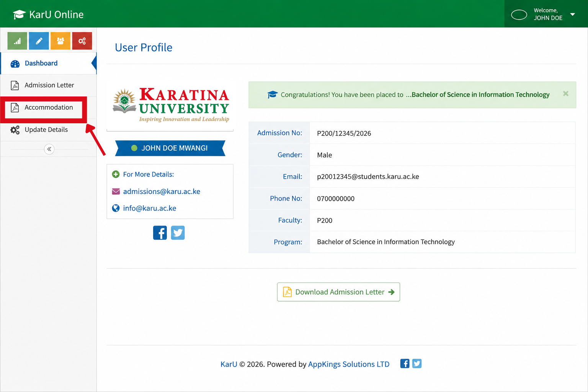The height and width of the screenshot is (392, 588).
Task: Click the green online status dot
Action: pyautogui.click(x=134, y=148)
